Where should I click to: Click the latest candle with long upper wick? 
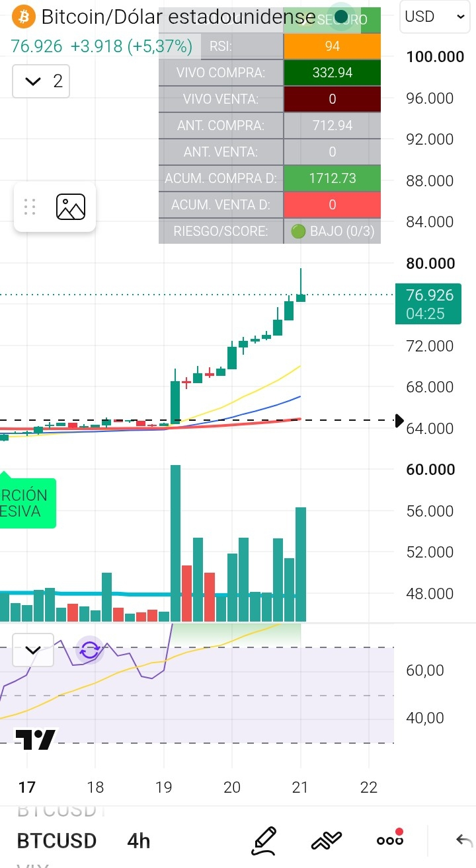(301, 285)
